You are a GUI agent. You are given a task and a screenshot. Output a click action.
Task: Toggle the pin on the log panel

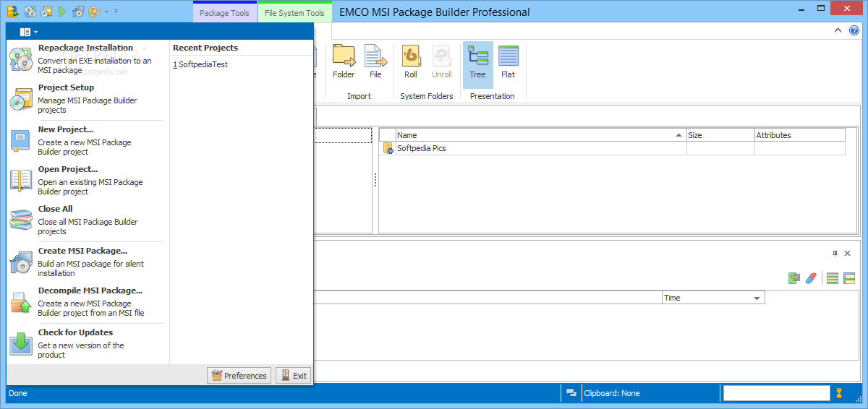835,253
